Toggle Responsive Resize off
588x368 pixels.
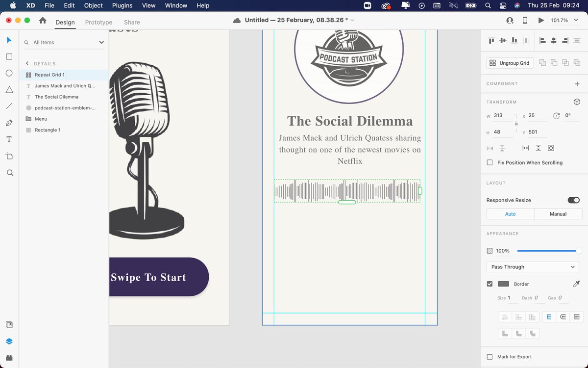573,200
